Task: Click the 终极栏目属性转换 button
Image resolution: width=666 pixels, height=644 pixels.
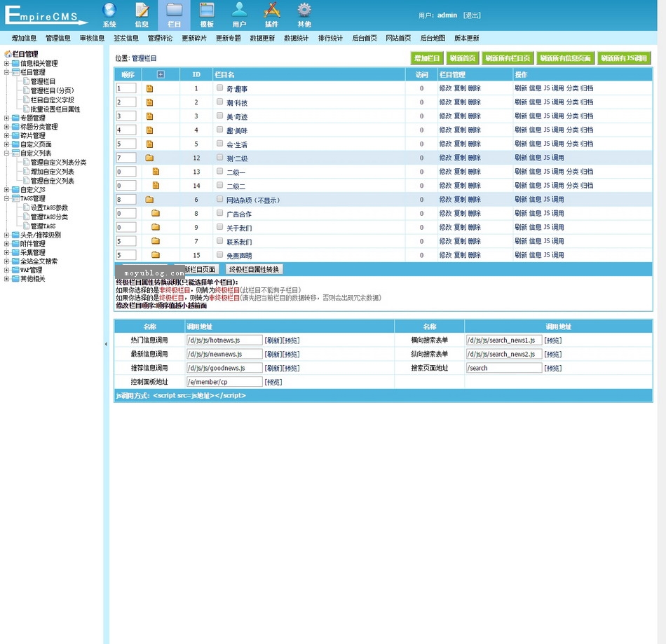Action: 254,269
